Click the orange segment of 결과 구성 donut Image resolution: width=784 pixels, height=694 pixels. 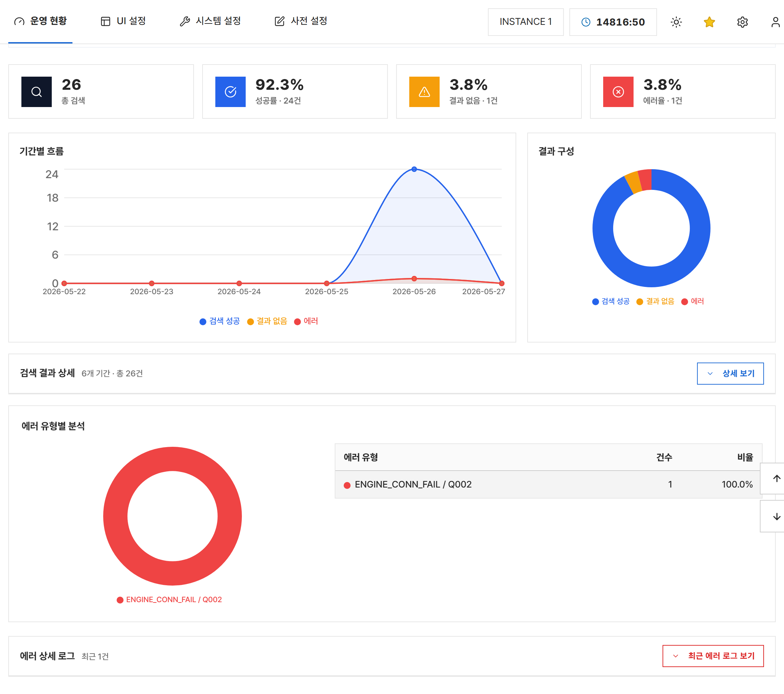pyautogui.click(x=633, y=182)
